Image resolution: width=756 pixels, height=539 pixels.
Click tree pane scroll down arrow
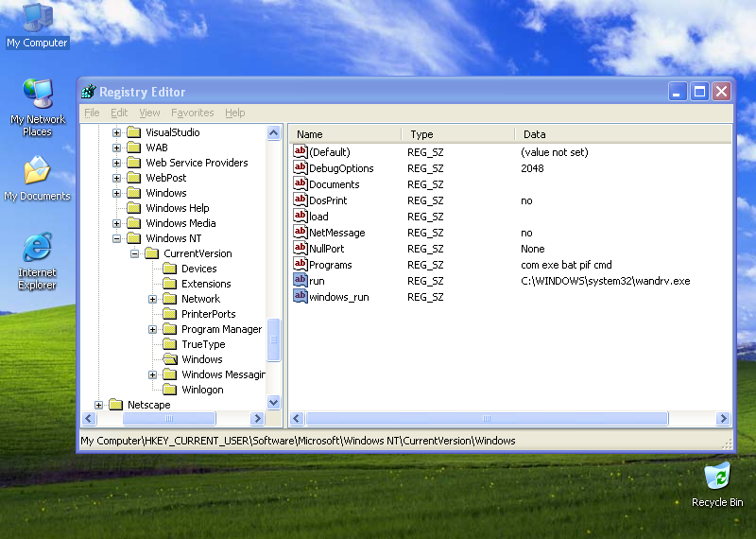click(x=274, y=402)
